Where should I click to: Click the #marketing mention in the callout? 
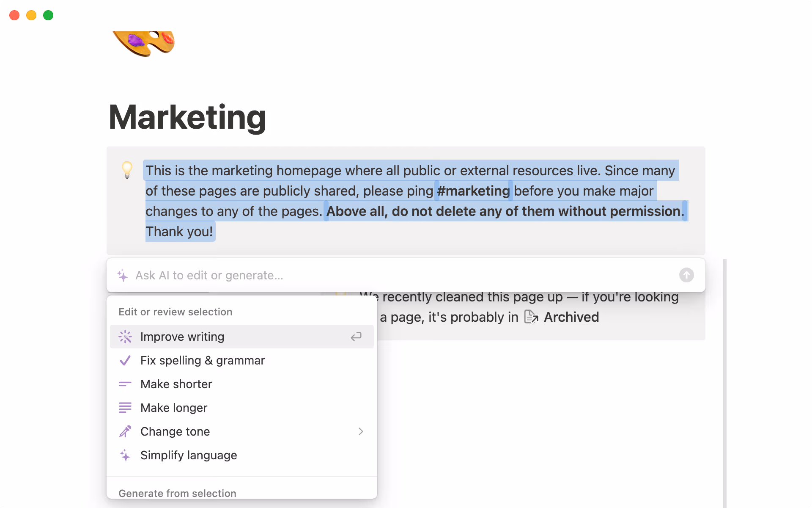click(x=473, y=190)
